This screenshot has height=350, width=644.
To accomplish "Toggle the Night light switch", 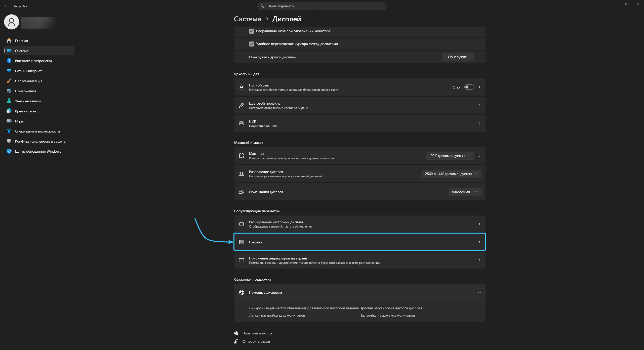I will pyautogui.click(x=469, y=87).
